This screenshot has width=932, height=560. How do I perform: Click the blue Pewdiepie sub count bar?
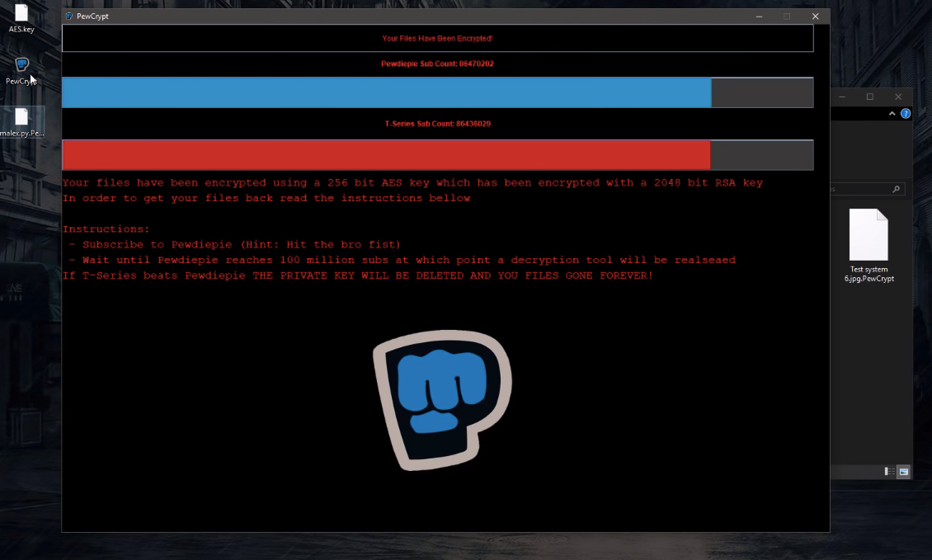tap(387, 92)
